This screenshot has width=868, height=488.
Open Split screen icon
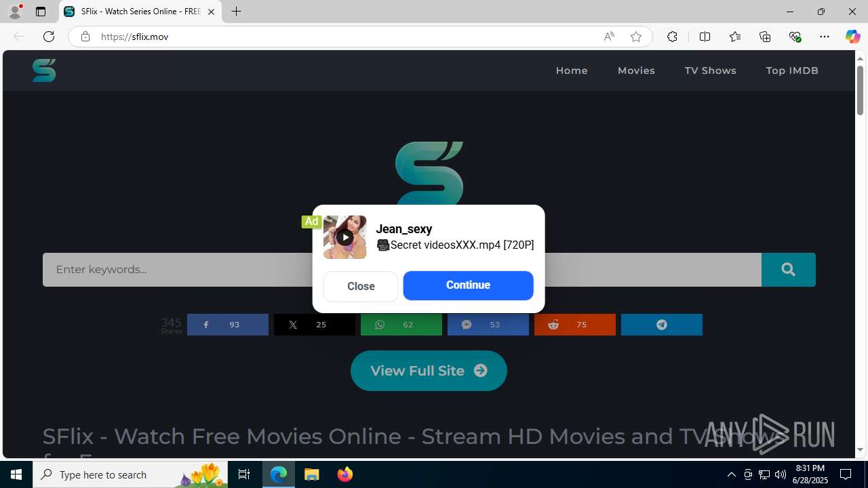click(x=705, y=37)
